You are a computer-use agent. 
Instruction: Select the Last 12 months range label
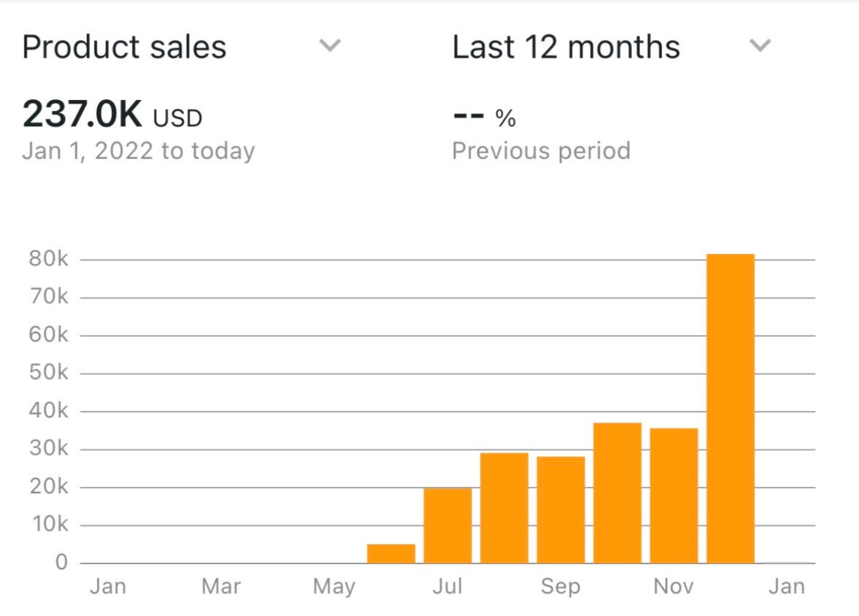click(566, 47)
